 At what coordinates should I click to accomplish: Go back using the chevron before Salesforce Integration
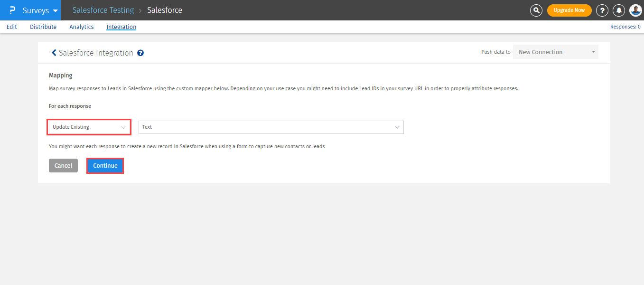pos(54,53)
